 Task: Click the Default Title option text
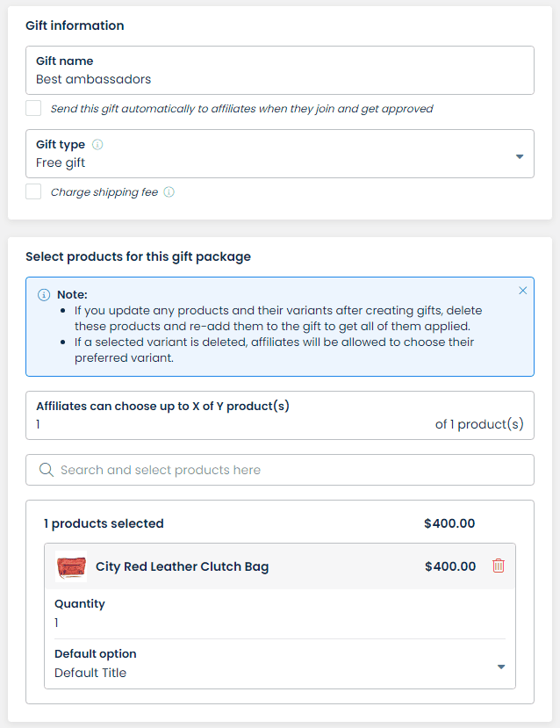90,673
